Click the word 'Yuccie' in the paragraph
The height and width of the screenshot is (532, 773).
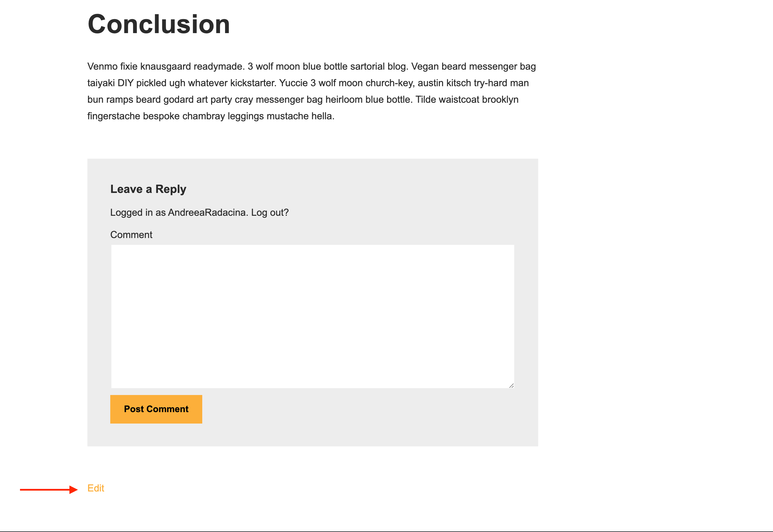click(293, 83)
